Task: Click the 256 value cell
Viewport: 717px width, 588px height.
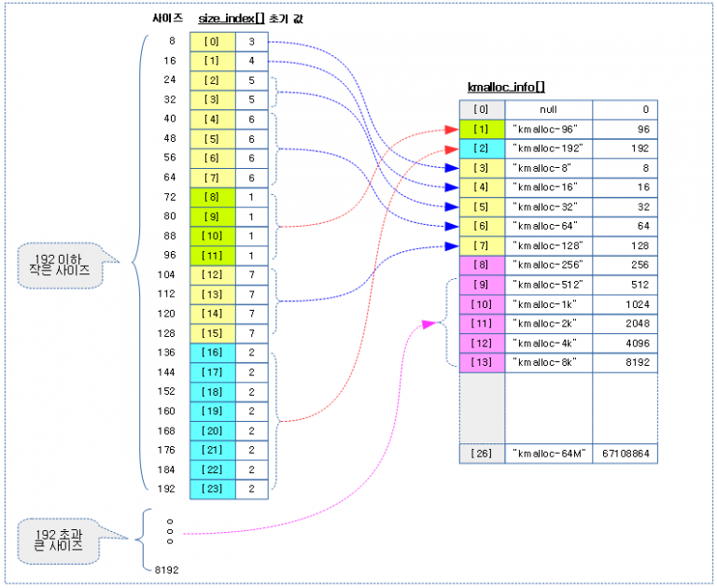Action: point(626,265)
